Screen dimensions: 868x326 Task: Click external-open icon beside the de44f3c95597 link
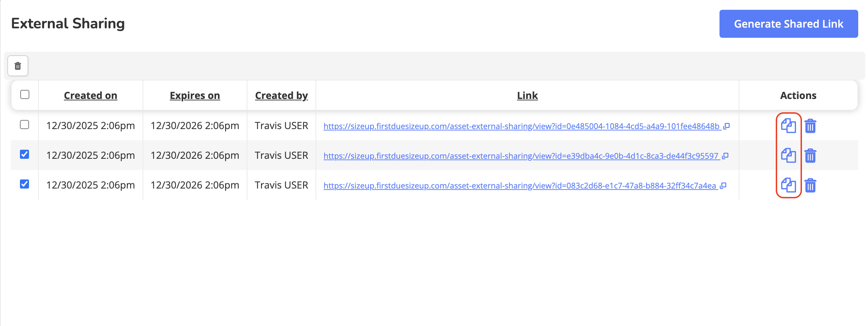click(725, 156)
